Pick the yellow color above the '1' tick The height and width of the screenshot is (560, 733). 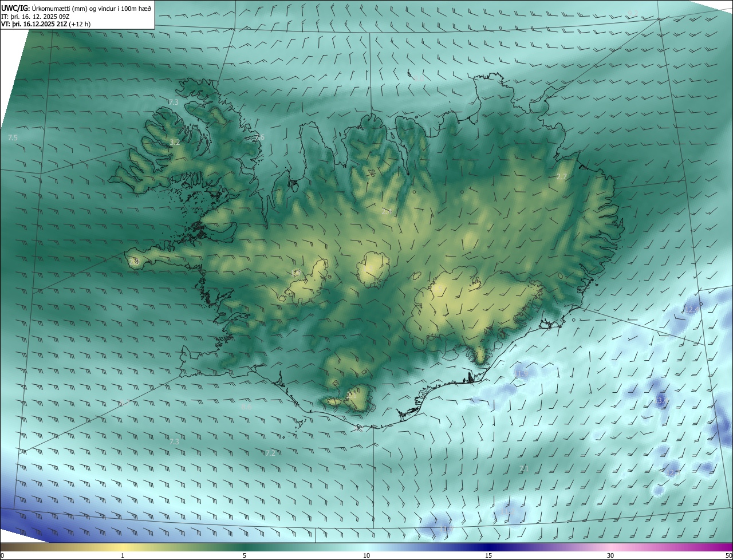click(x=123, y=547)
